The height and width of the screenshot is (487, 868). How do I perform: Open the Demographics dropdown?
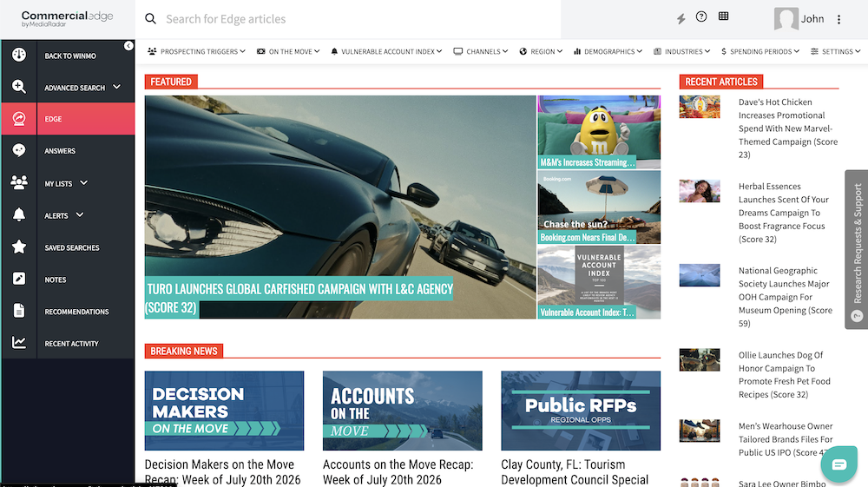(608, 51)
